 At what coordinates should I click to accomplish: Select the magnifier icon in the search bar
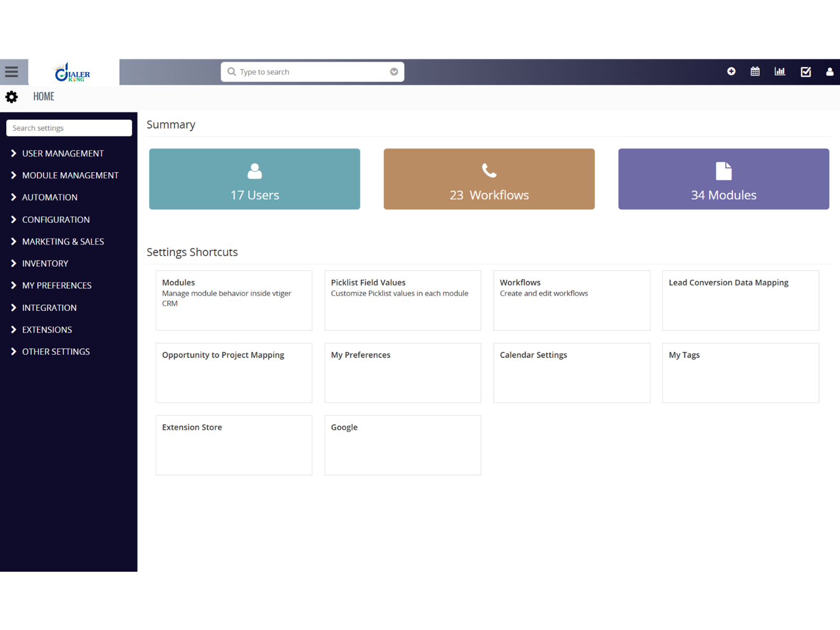[231, 71]
